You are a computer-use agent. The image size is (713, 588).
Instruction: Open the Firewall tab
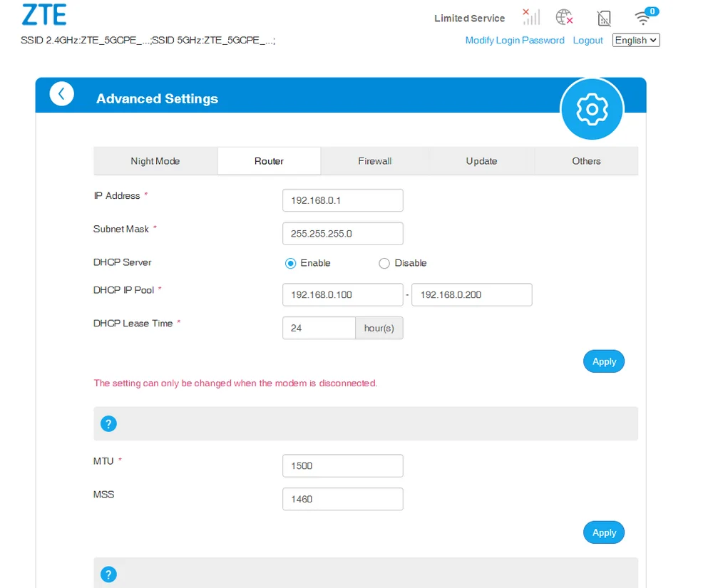(x=375, y=161)
